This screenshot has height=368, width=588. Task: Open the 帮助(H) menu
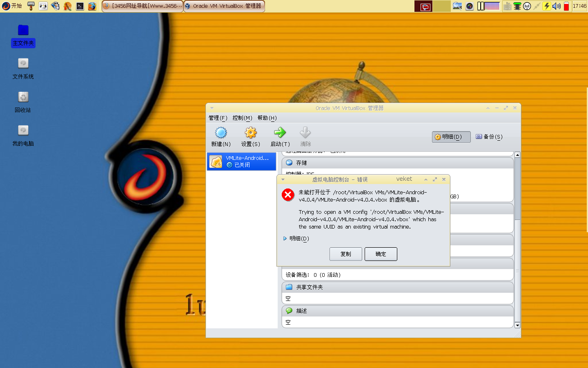tap(267, 118)
